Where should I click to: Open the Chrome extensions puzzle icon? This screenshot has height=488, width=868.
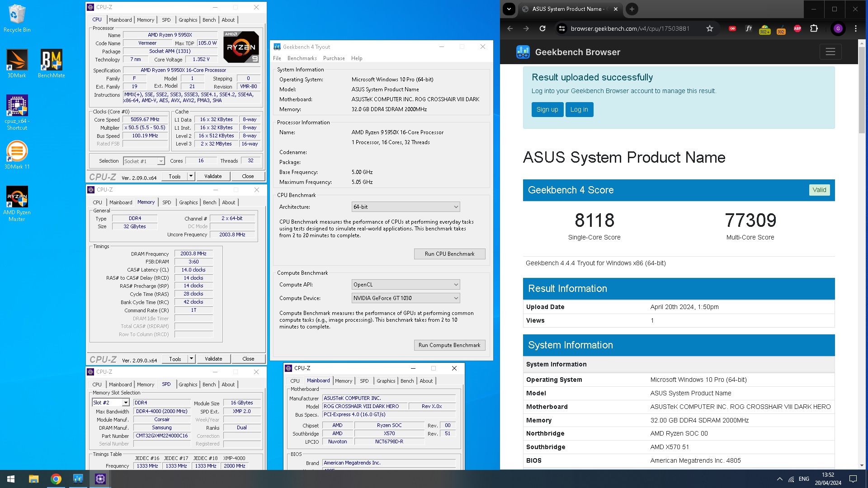[814, 28]
